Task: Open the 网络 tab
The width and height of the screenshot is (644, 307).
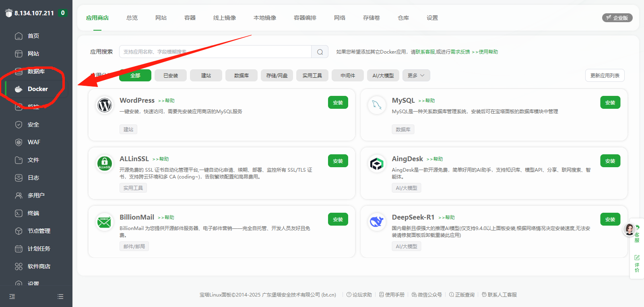Action: tap(340, 18)
